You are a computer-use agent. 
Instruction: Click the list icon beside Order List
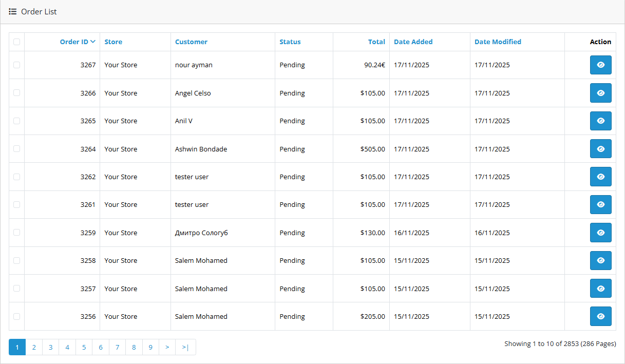point(13,11)
